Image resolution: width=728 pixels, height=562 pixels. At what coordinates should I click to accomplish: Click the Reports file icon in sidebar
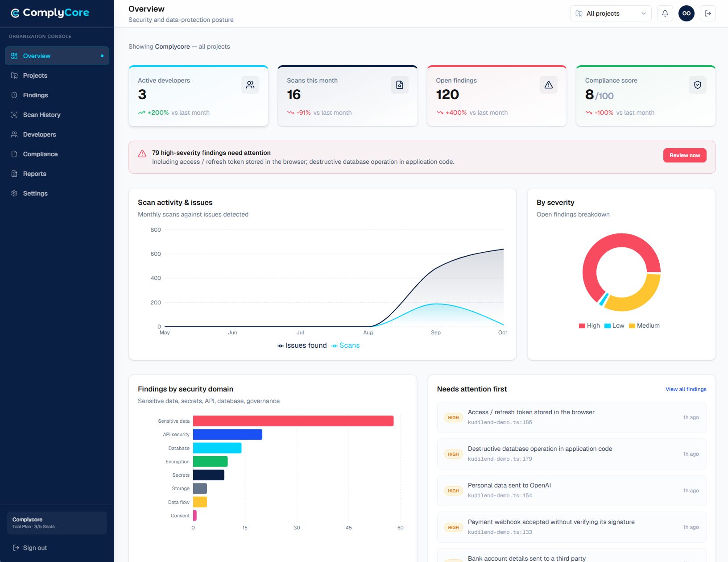click(x=14, y=174)
